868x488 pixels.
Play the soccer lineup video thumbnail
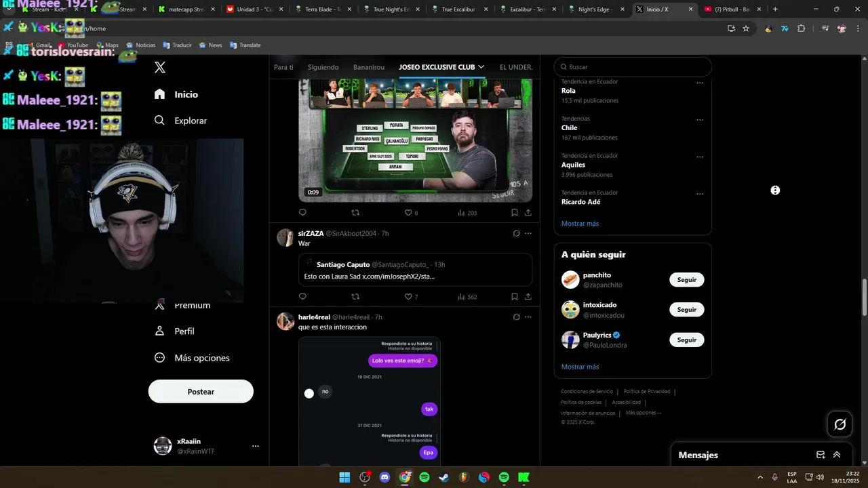click(415, 140)
